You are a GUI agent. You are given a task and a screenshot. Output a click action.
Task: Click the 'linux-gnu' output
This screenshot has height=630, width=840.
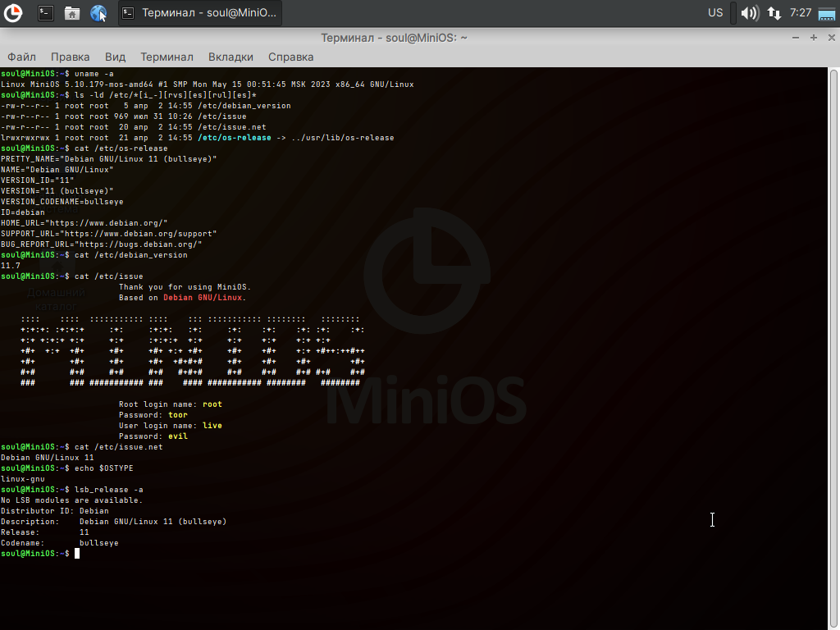[23, 479]
